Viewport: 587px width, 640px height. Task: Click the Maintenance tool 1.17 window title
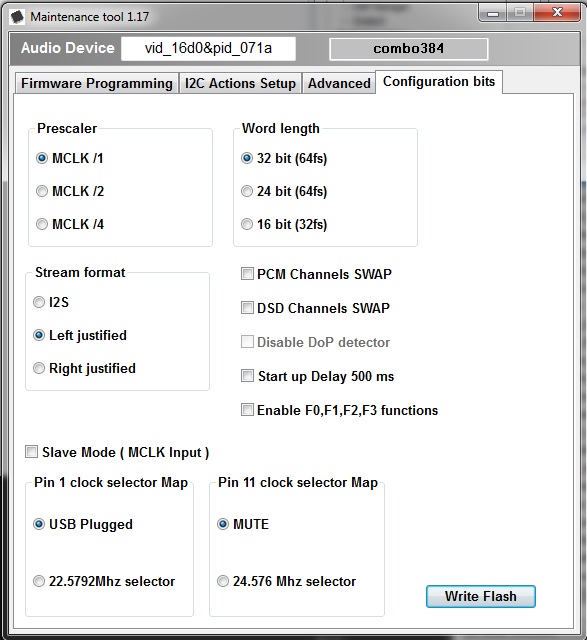tap(89, 17)
